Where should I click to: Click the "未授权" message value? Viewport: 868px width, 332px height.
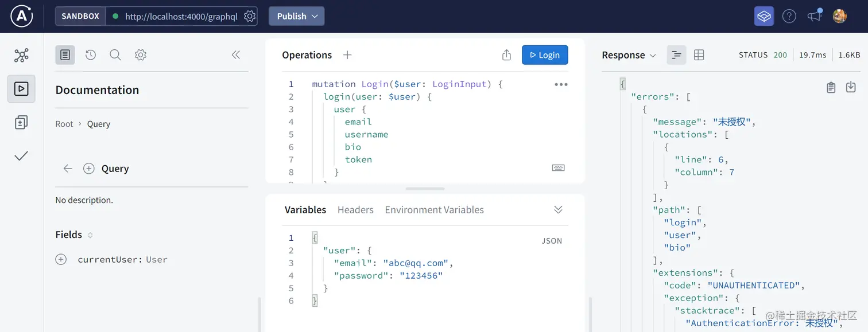[732, 122]
